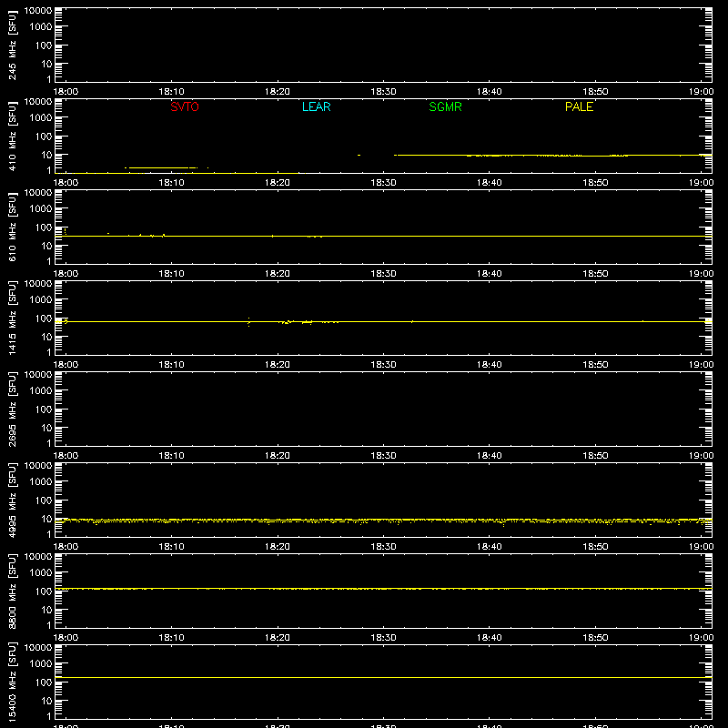728x728 pixels.
Task: Select the '2695 MHz [SFU]' axis title
Action: click(x=12, y=409)
